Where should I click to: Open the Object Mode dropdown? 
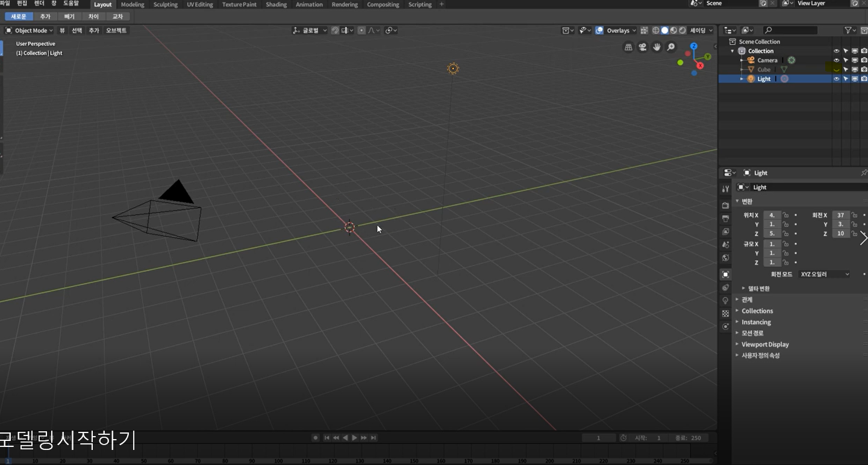point(29,30)
